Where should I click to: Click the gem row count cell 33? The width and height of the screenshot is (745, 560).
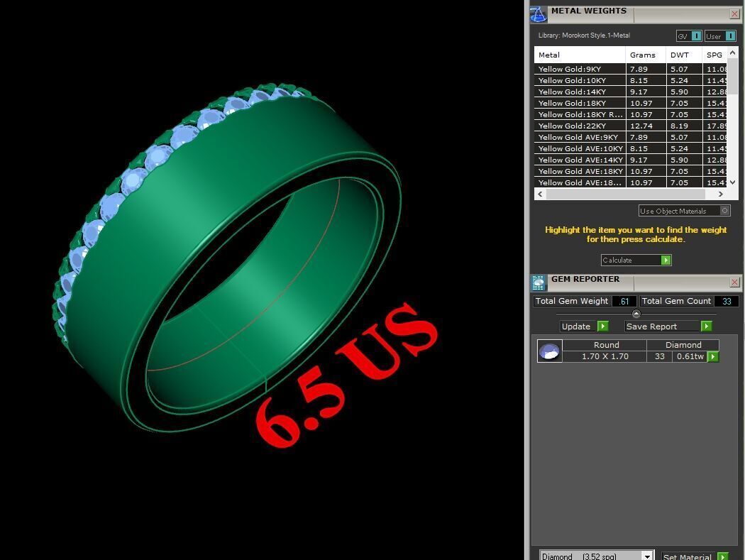[x=660, y=356]
